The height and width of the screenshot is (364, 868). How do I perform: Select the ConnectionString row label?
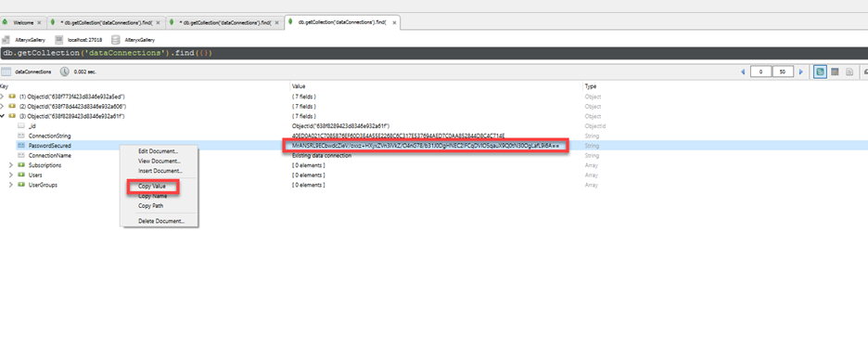[x=49, y=136]
